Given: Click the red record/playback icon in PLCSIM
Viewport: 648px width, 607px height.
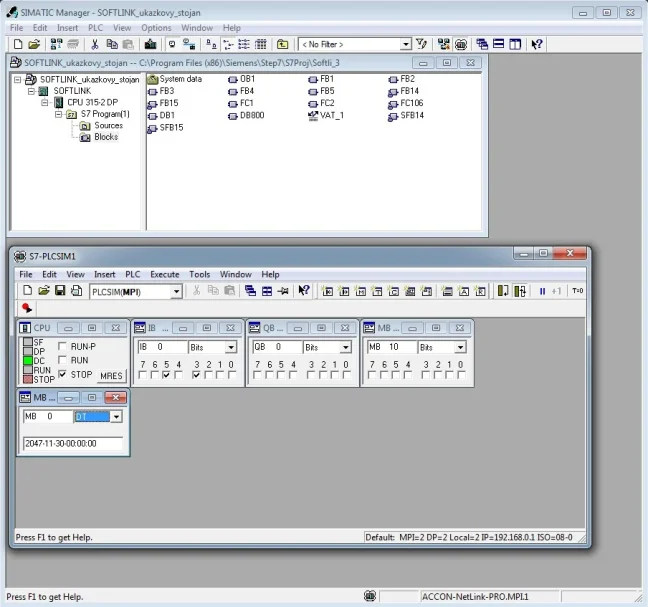Looking at the screenshot, I should click(27, 309).
